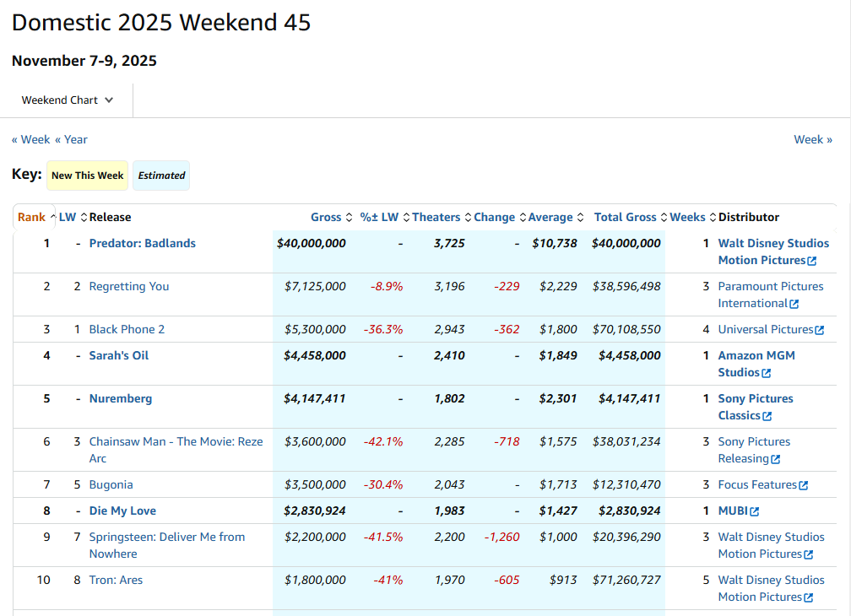Sort table by Rank column header
Viewport: 851px width, 616px height.
(31, 217)
